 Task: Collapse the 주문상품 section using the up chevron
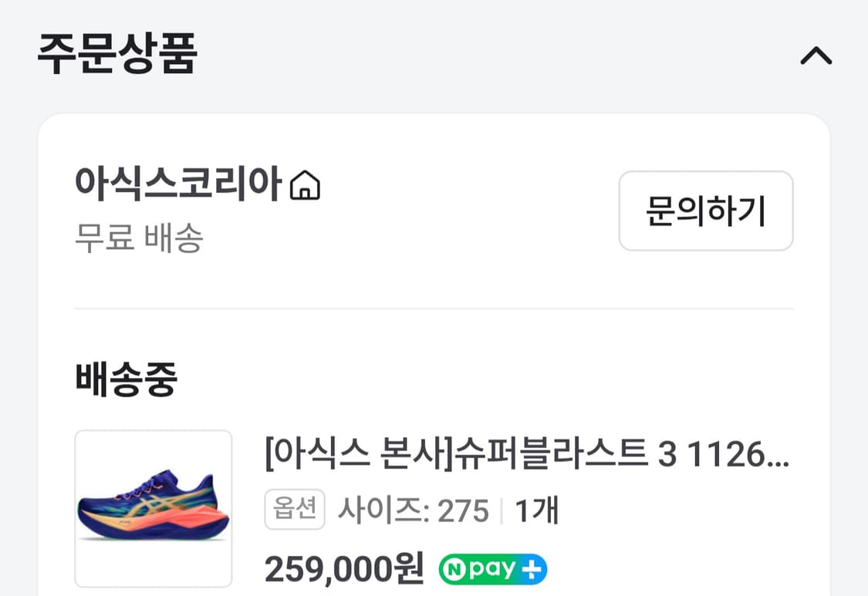[816, 55]
